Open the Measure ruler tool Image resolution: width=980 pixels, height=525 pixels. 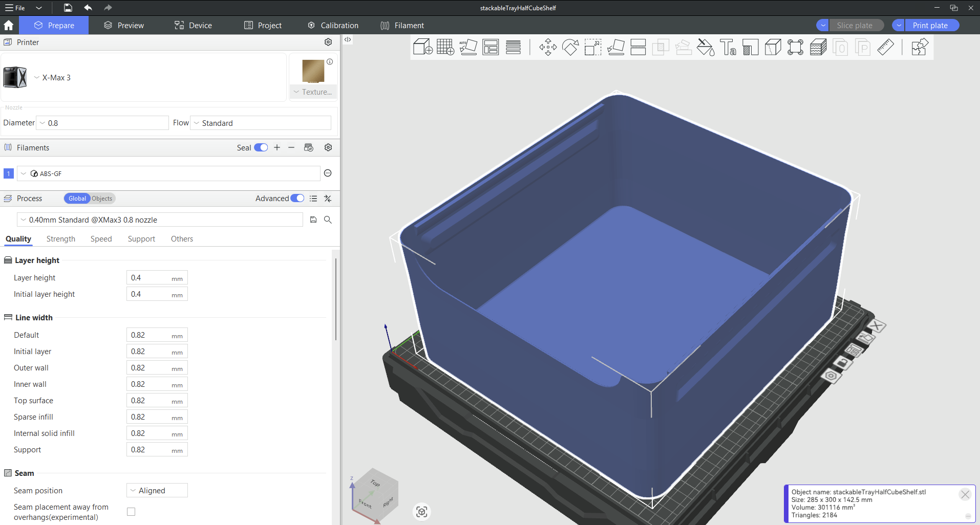coord(885,47)
